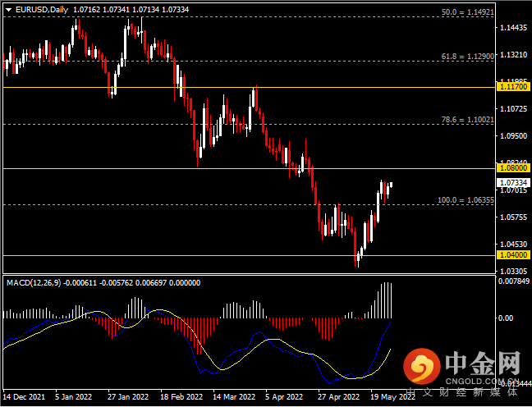
Task: Select the 1.11700 horizontal line price label
Action: click(x=514, y=87)
